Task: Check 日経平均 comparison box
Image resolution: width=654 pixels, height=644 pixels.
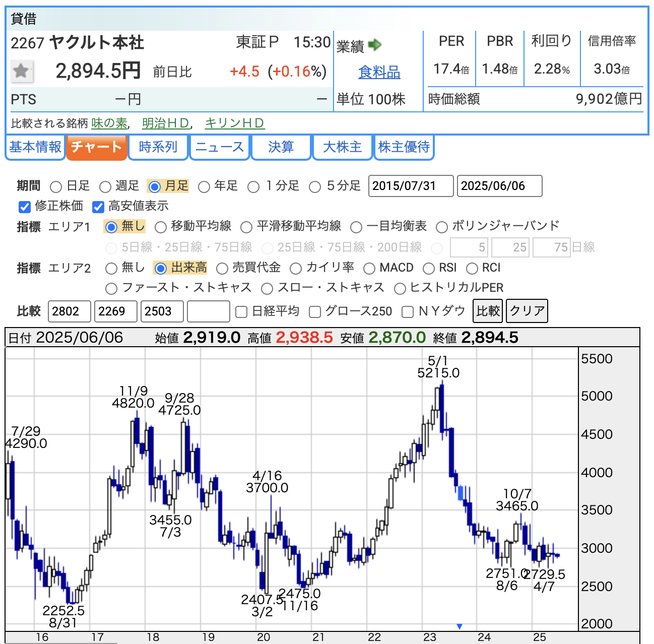Action: click(241, 312)
